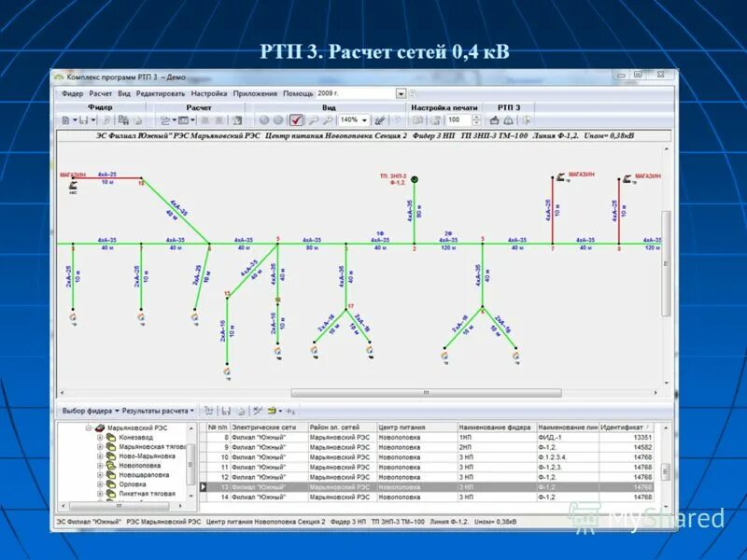Screen dimensions: 747x560
Task: Open the Помощь menu
Action: pos(298,94)
